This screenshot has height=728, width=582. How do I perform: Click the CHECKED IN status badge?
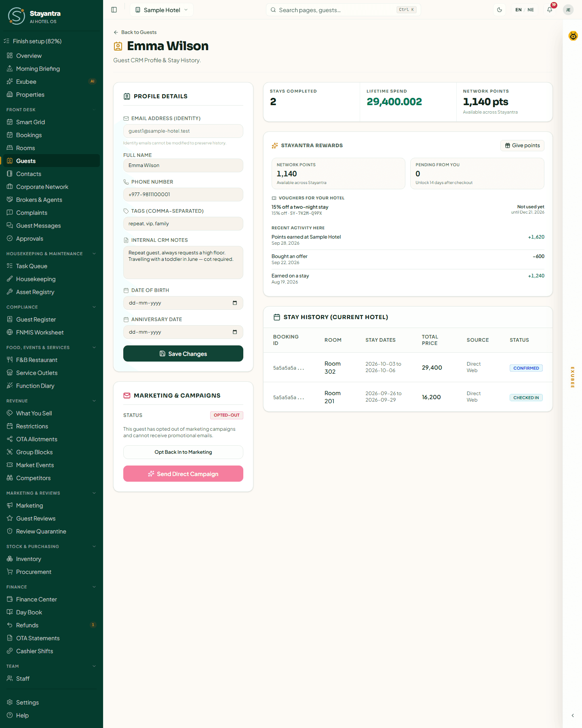(526, 398)
